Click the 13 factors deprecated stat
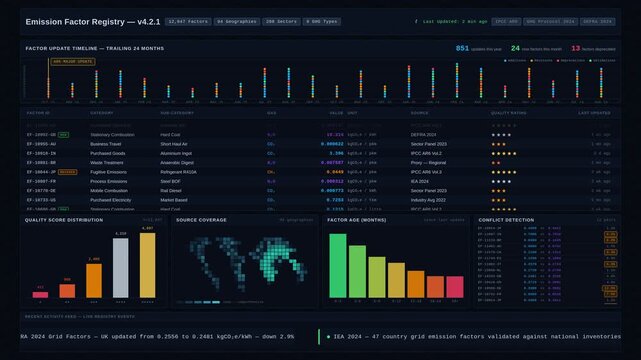This screenshot has width=641, height=360. pos(593,49)
